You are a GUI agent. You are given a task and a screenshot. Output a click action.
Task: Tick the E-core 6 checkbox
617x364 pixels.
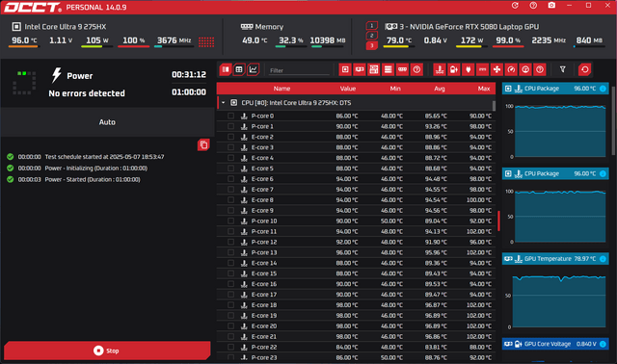(231, 179)
